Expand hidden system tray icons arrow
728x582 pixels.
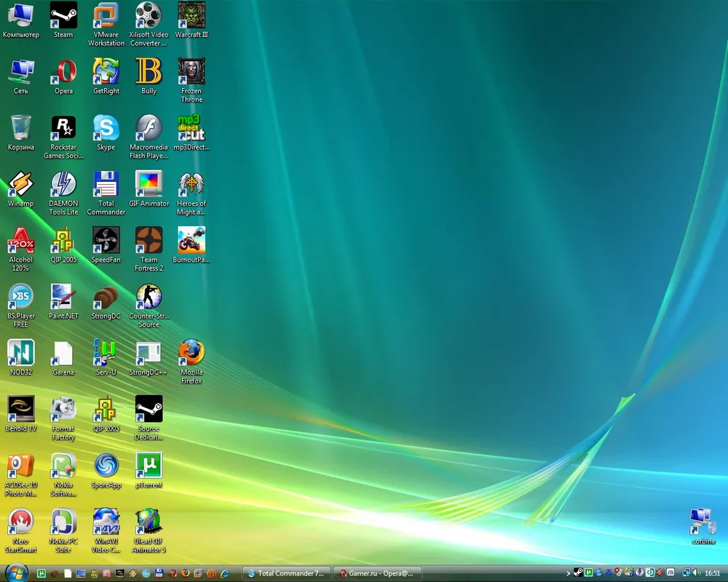pyautogui.click(x=567, y=573)
